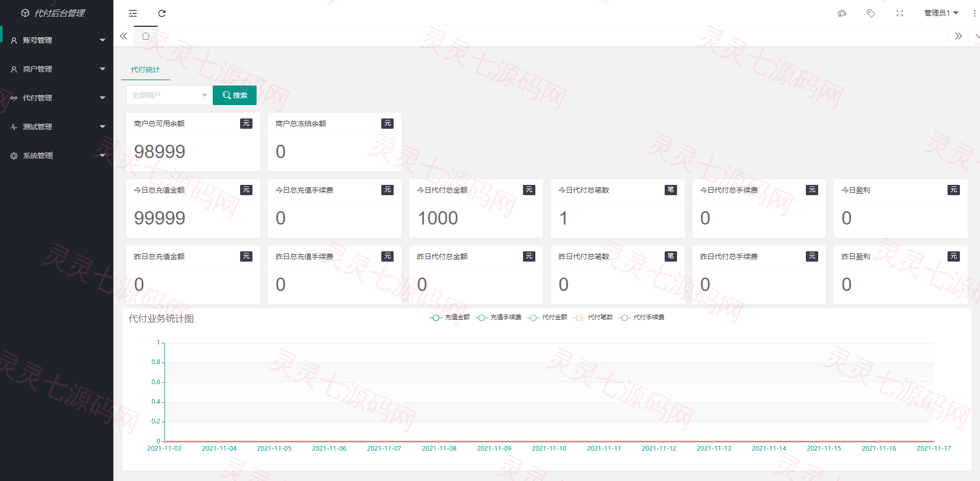
Task: Click the home tab icon
Action: point(146,36)
